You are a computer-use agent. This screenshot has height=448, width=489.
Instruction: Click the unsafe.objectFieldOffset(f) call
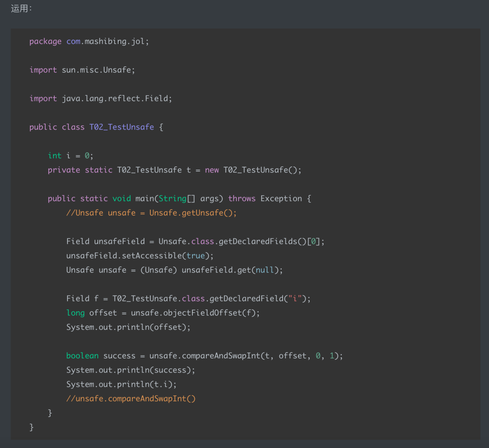coord(195,313)
